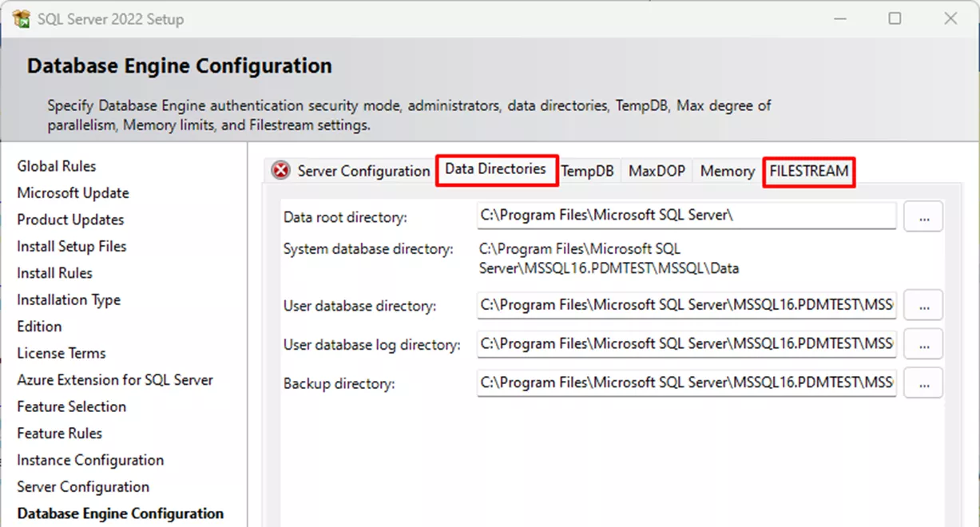Open the Server Configuration tab
Viewport: 980px width, 527px height.
tap(363, 171)
